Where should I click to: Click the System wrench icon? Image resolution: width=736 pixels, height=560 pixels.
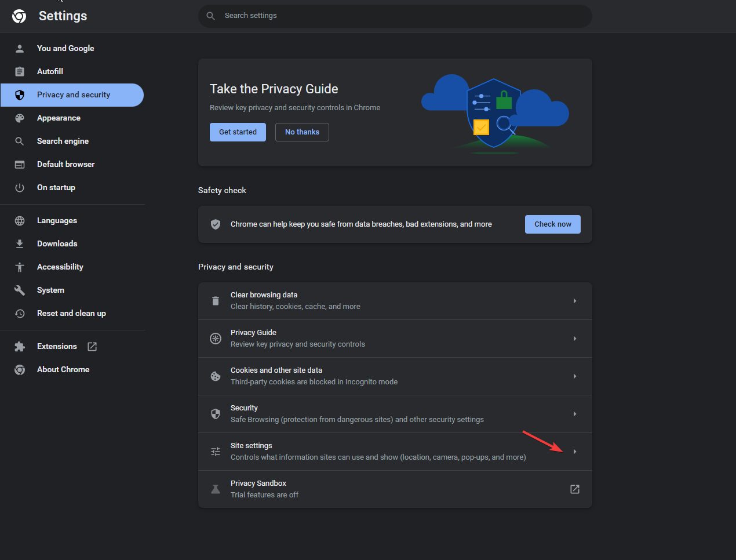pos(20,290)
